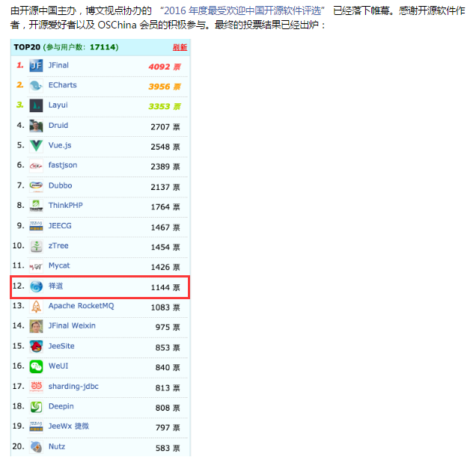Open the fastjson project link
Viewport: 476px width, 457px height.
63,165
